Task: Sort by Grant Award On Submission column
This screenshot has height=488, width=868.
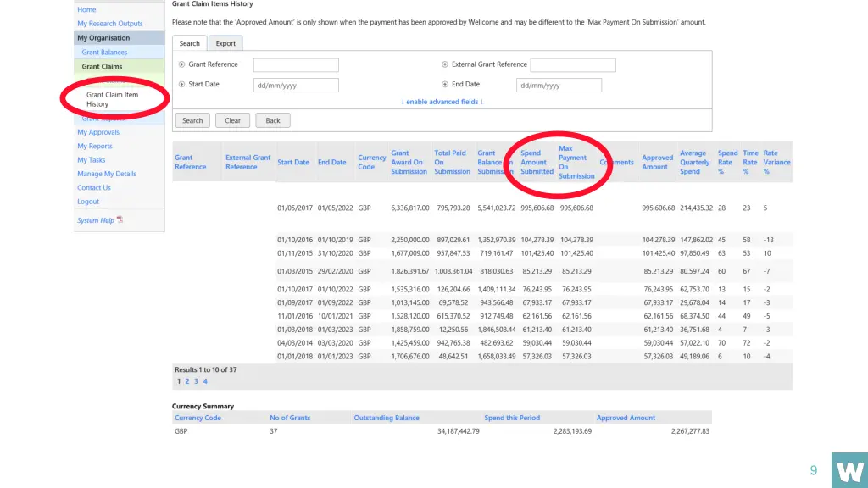Action: point(409,162)
